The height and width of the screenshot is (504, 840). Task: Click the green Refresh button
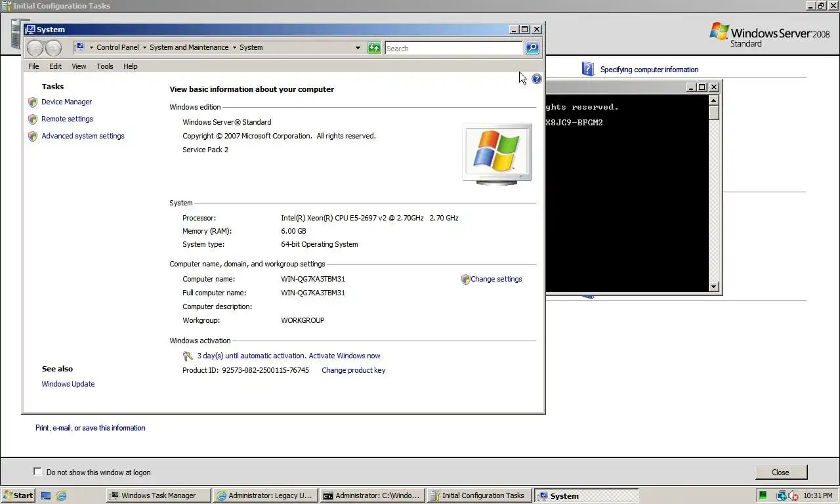[x=374, y=48]
